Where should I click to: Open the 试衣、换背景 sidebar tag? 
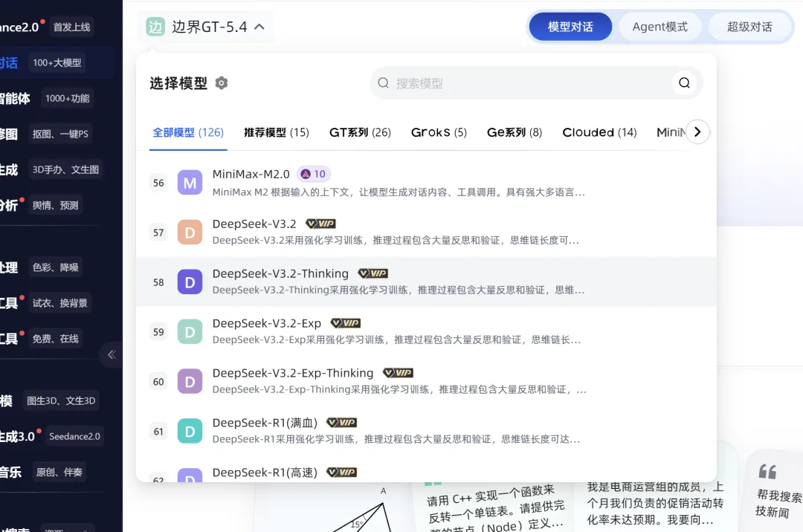click(60, 303)
